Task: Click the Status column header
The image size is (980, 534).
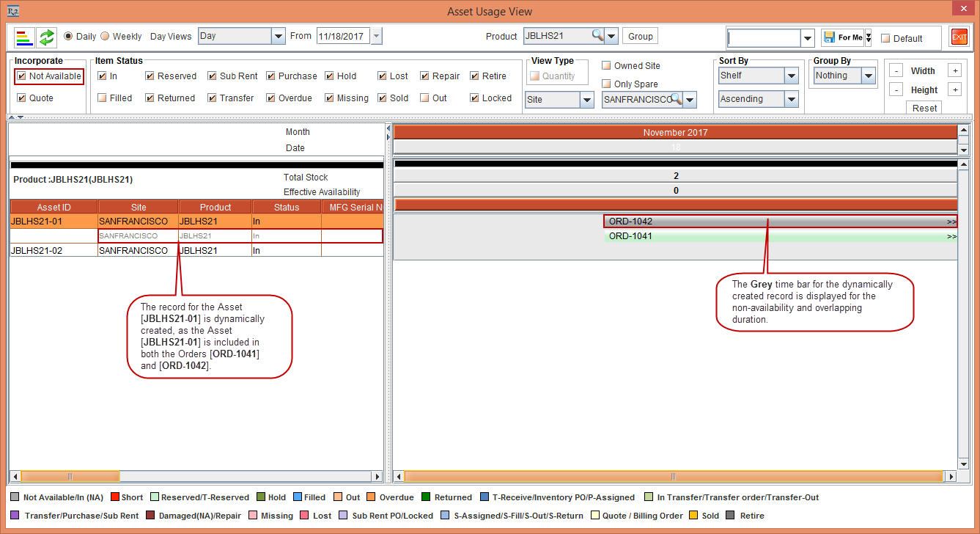Action: (x=286, y=208)
